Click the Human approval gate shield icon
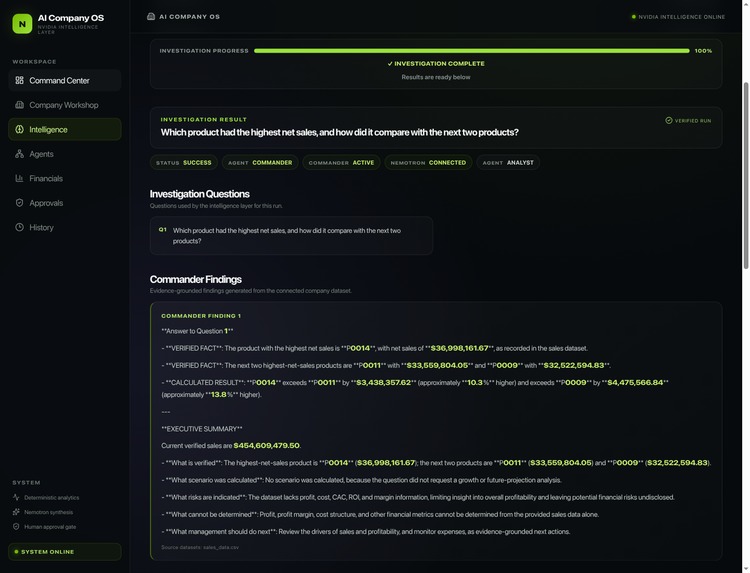The width and height of the screenshot is (750, 573). 16,527
